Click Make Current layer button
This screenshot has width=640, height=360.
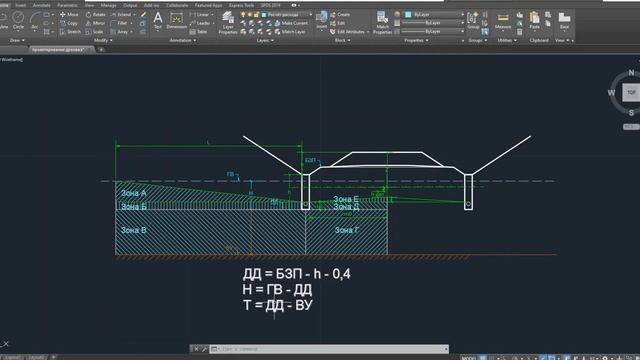coord(291,23)
